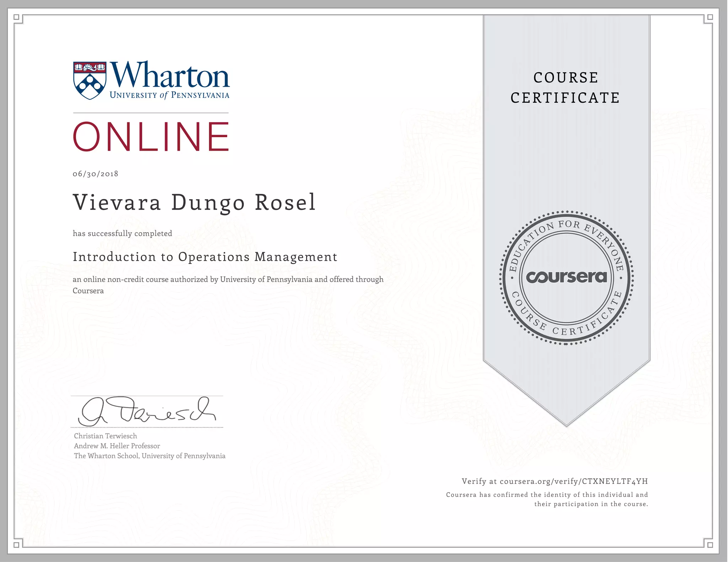Select the recipient name Vievara Dungo Rosel
The height and width of the screenshot is (562, 728).
tap(194, 202)
